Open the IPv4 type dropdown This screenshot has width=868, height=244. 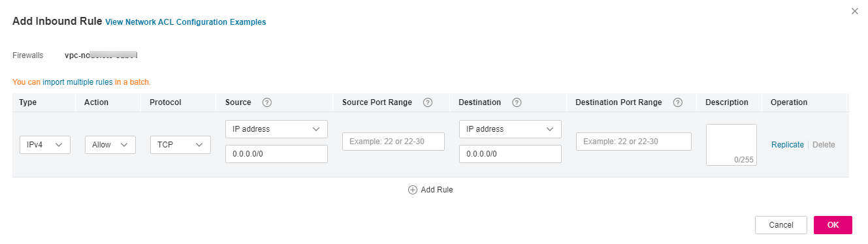pos(45,145)
